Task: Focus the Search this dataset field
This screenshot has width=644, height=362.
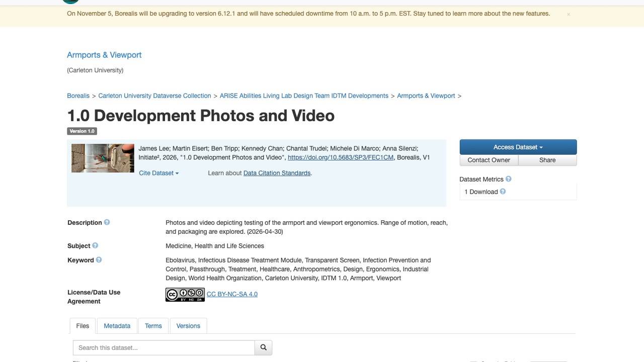Action: tap(164, 347)
